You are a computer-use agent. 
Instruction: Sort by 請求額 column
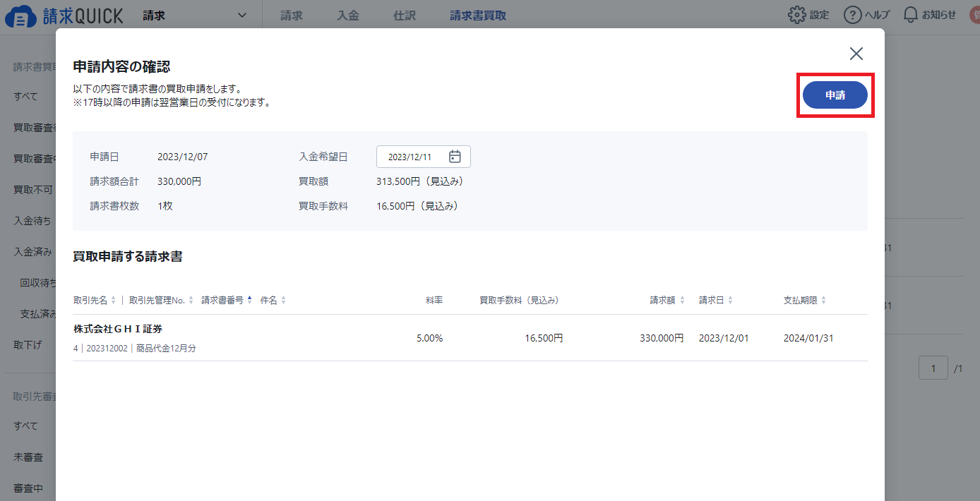click(667, 300)
